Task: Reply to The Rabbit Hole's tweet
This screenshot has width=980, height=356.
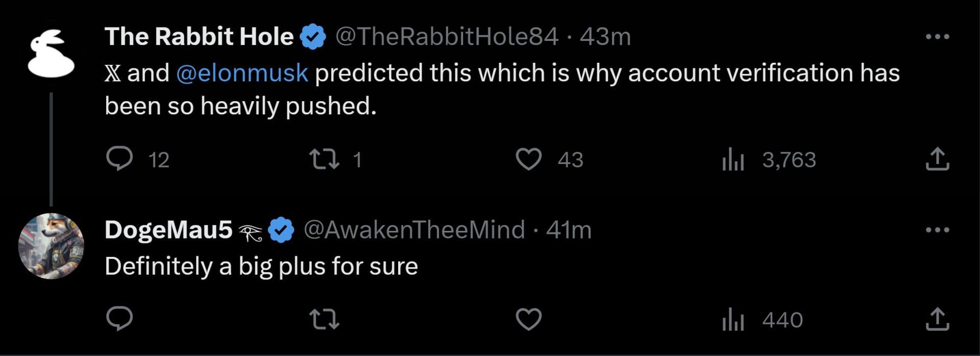Action: coord(119,159)
